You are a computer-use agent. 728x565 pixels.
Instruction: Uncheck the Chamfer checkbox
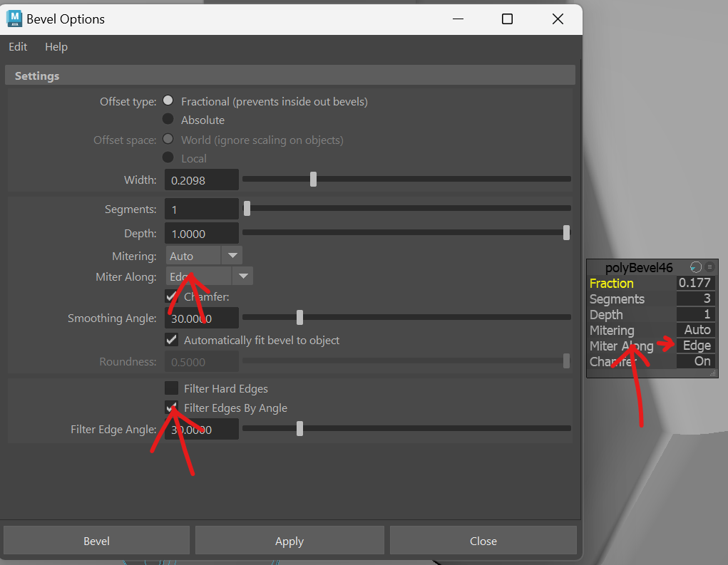(x=171, y=296)
